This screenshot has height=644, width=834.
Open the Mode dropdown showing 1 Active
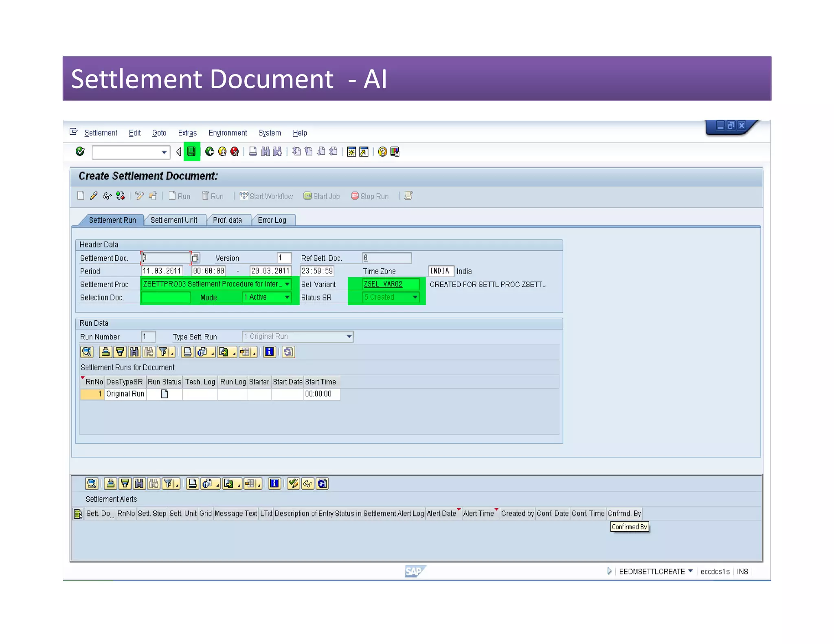[287, 297]
